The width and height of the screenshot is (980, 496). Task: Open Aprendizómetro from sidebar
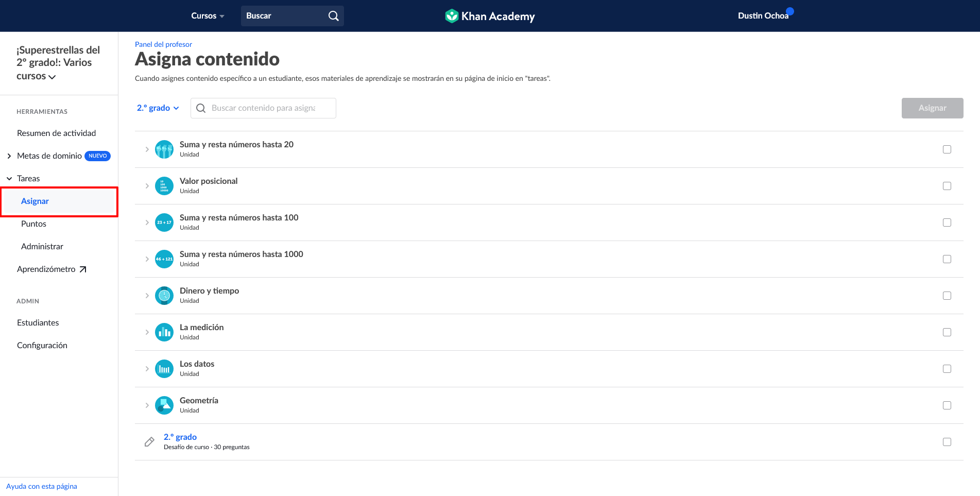click(51, 269)
